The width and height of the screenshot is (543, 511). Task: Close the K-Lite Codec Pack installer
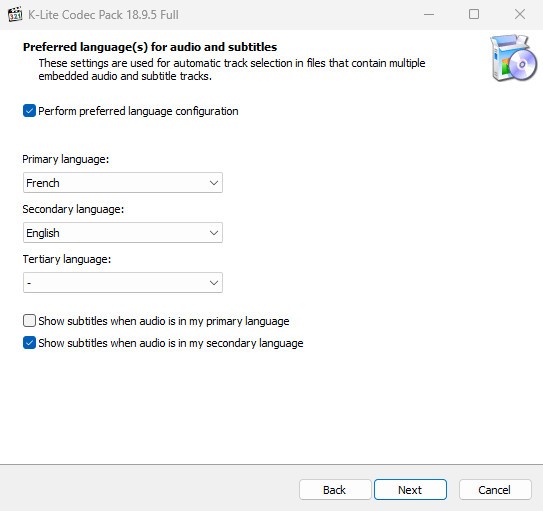[x=519, y=14]
